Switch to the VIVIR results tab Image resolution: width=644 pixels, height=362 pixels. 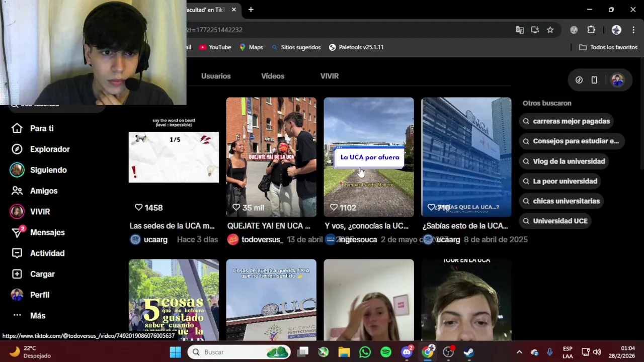click(x=330, y=76)
